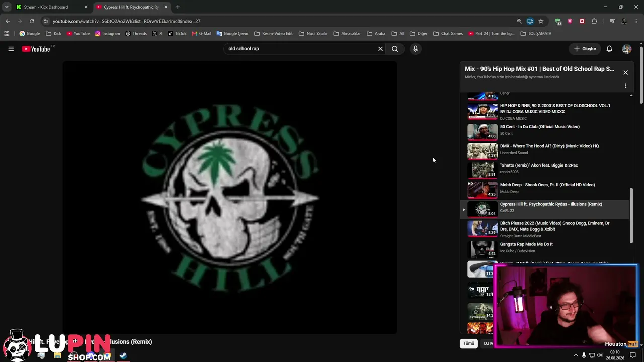
Task: Expand the Araba bookmark folder
Action: pyautogui.click(x=376, y=34)
